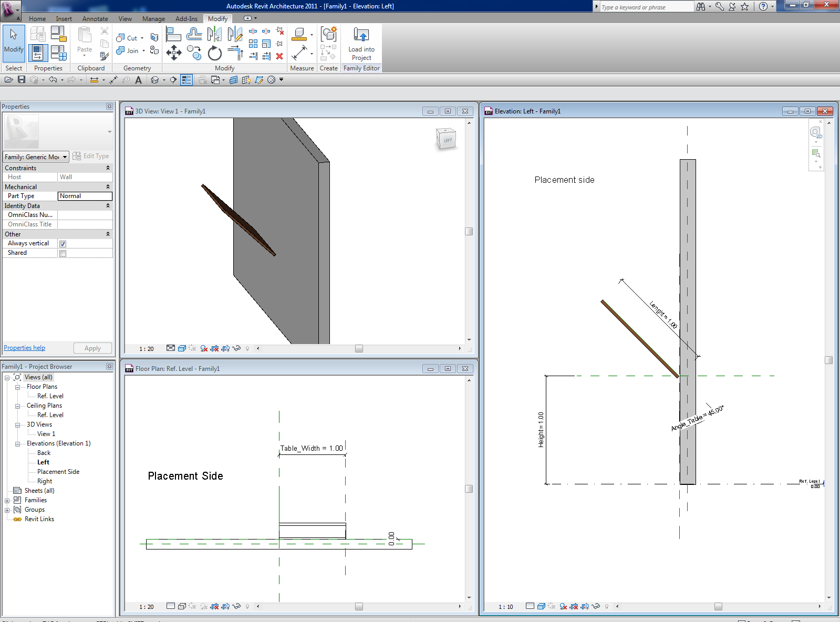840x622 pixels.
Task: Choose the Align tool
Action: 173,35
